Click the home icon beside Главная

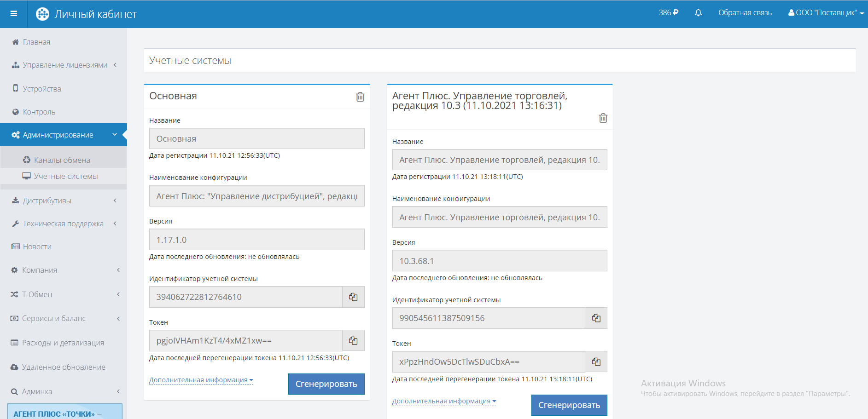(x=16, y=42)
